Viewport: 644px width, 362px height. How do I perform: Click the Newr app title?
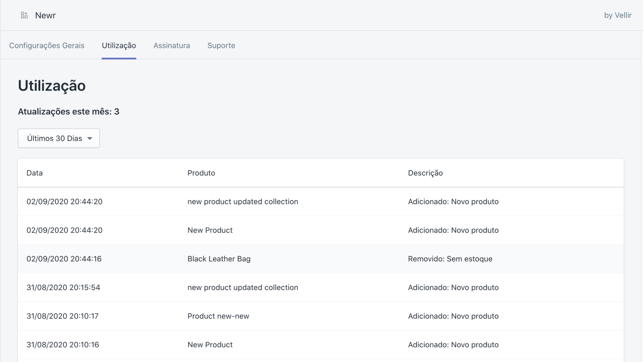[x=45, y=15]
